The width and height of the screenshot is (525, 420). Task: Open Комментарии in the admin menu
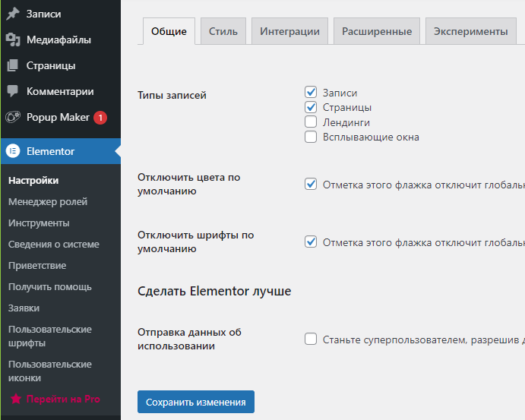60,91
